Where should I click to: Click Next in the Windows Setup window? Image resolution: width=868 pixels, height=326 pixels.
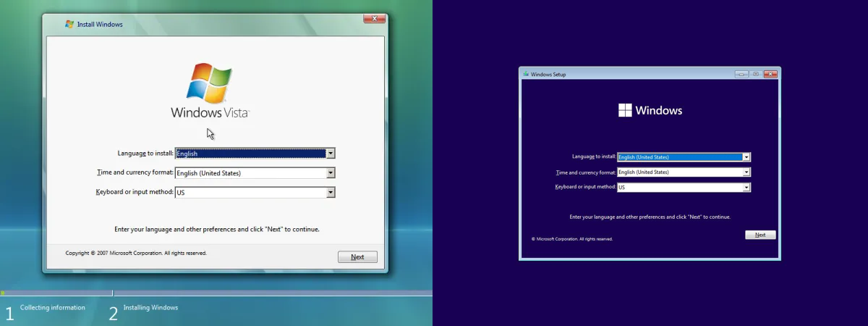click(x=760, y=235)
